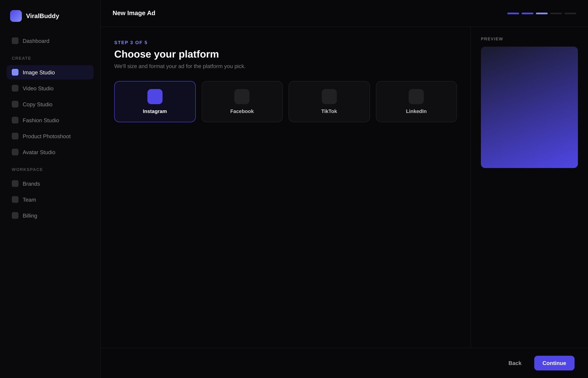Image resolution: width=588 pixels, height=378 pixels.
Task: Click the ViralBuddy logo icon
Action: pos(16,16)
